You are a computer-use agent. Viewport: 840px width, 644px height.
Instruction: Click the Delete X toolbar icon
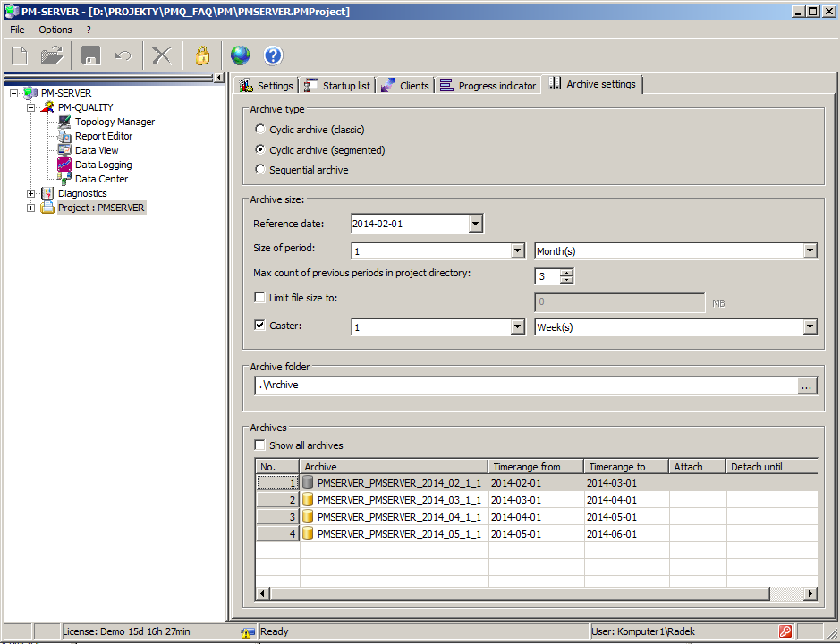(x=161, y=55)
